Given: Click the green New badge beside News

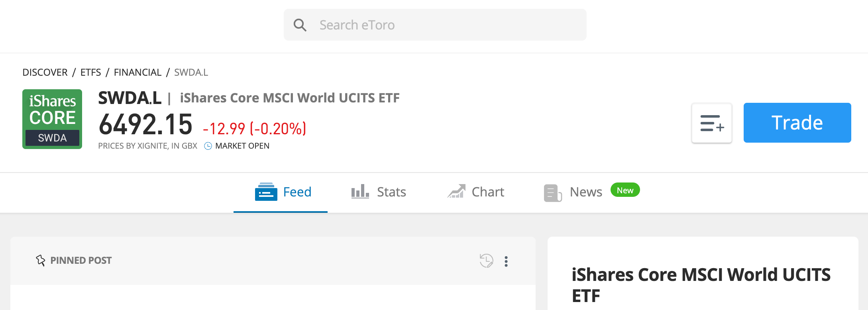Looking at the screenshot, I should click(624, 190).
